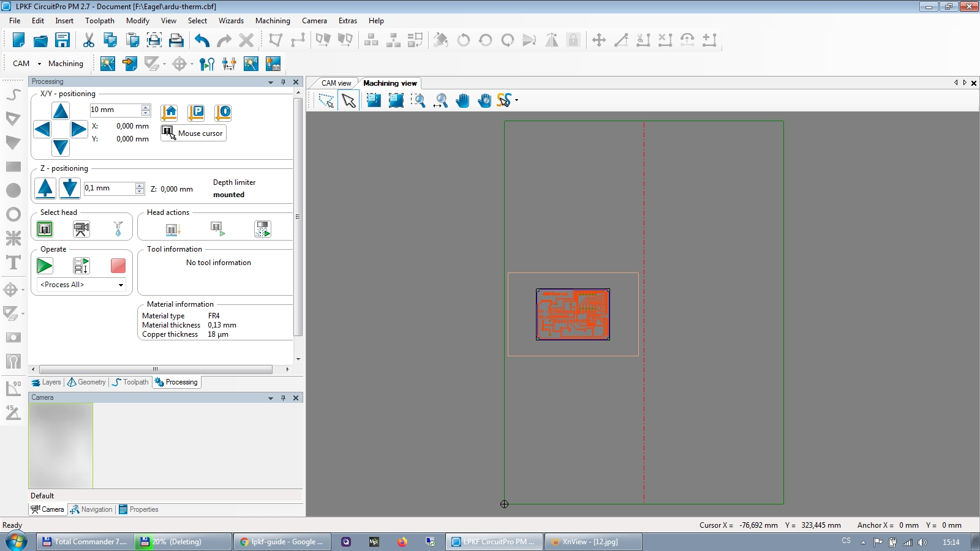Click the step-through processing icon

pyautogui.click(x=81, y=266)
